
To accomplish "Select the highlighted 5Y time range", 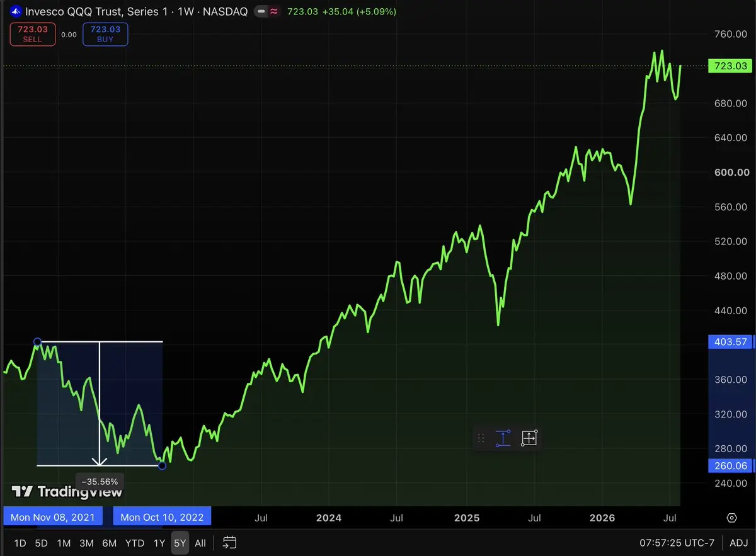I will 180,543.
